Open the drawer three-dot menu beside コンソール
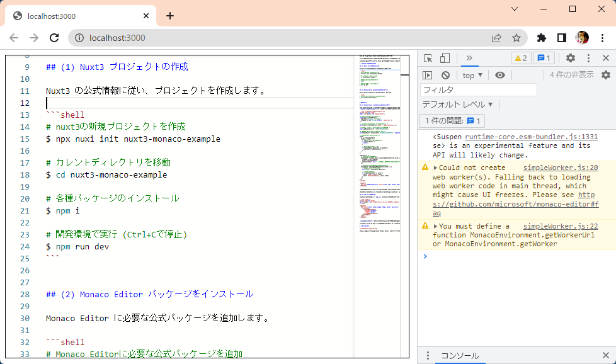 click(428, 355)
